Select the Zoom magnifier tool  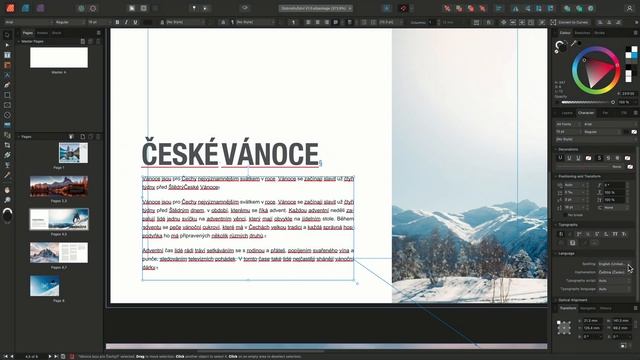pyautogui.click(x=7, y=200)
